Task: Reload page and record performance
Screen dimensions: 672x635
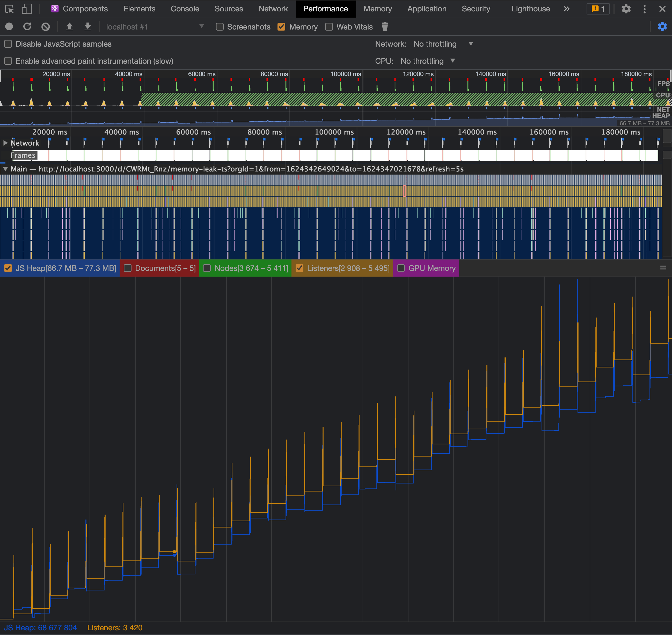Action: pyautogui.click(x=27, y=27)
